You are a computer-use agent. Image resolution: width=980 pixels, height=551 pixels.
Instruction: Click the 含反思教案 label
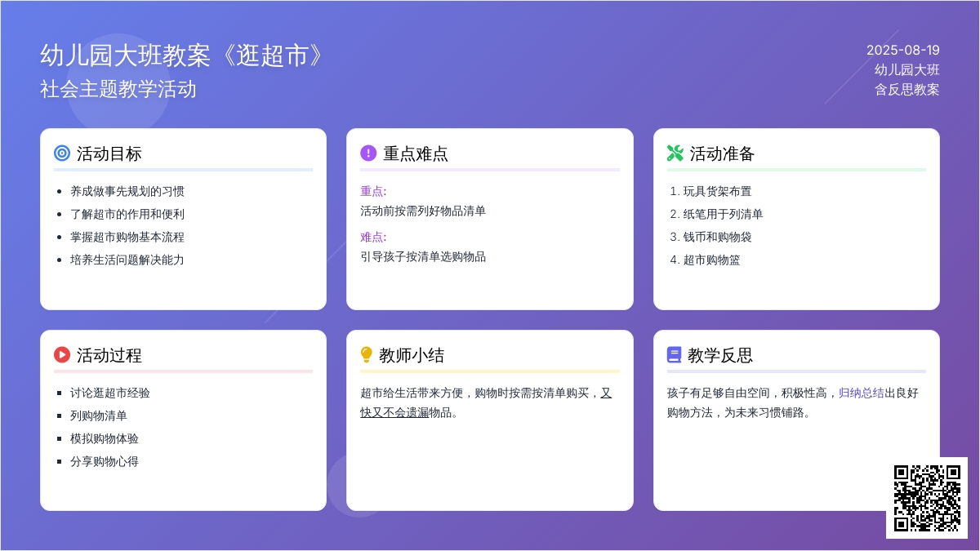coord(907,89)
